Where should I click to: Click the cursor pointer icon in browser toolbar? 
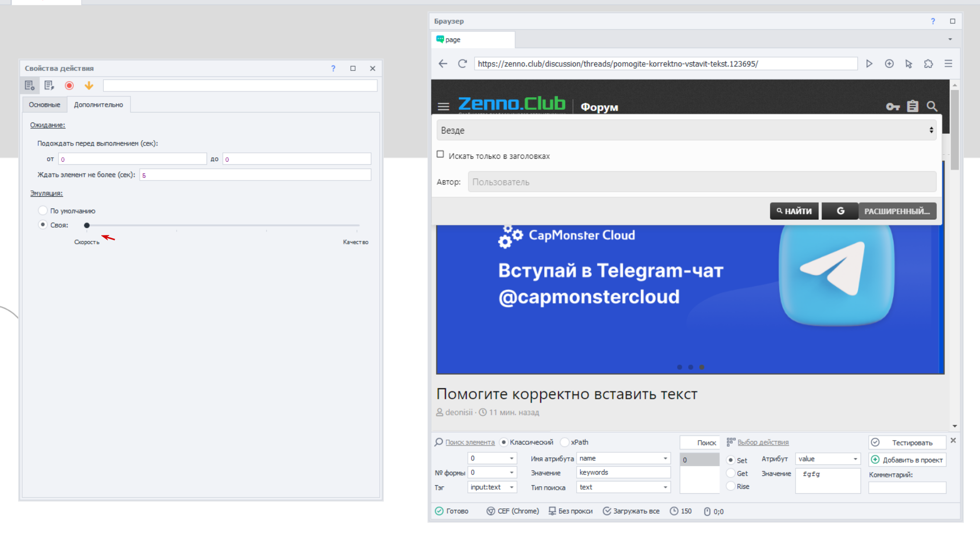click(909, 64)
